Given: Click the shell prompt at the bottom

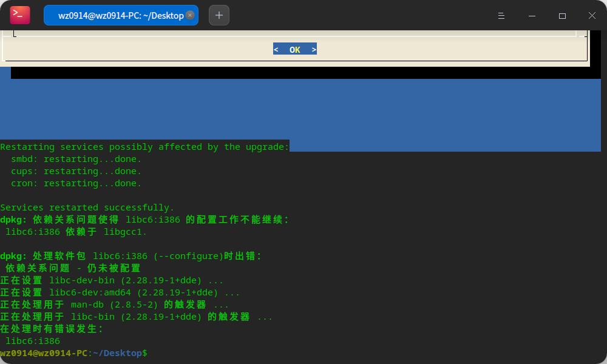Looking at the screenshot, I should [x=73, y=352].
